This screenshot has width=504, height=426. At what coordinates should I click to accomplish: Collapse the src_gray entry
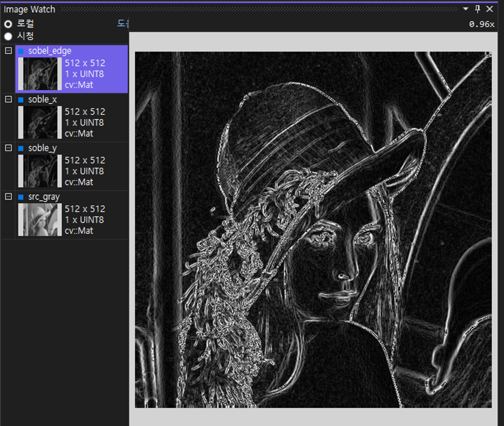coord(8,197)
